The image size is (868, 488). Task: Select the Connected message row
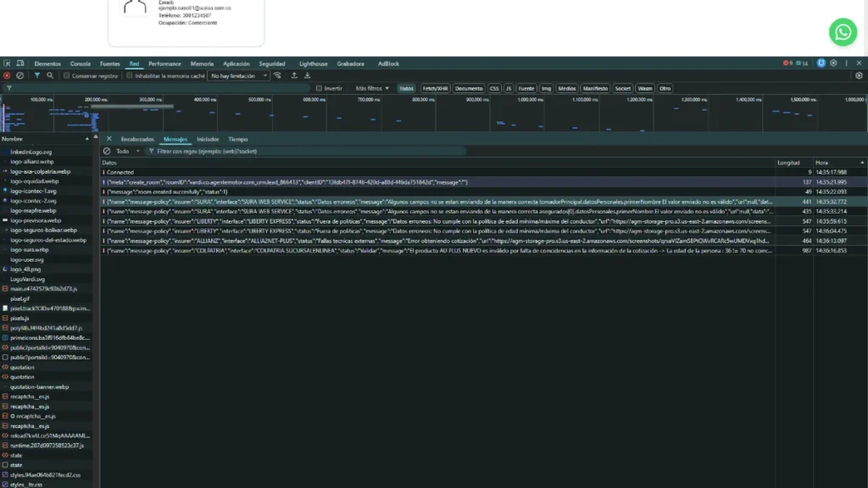tap(482, 172)
